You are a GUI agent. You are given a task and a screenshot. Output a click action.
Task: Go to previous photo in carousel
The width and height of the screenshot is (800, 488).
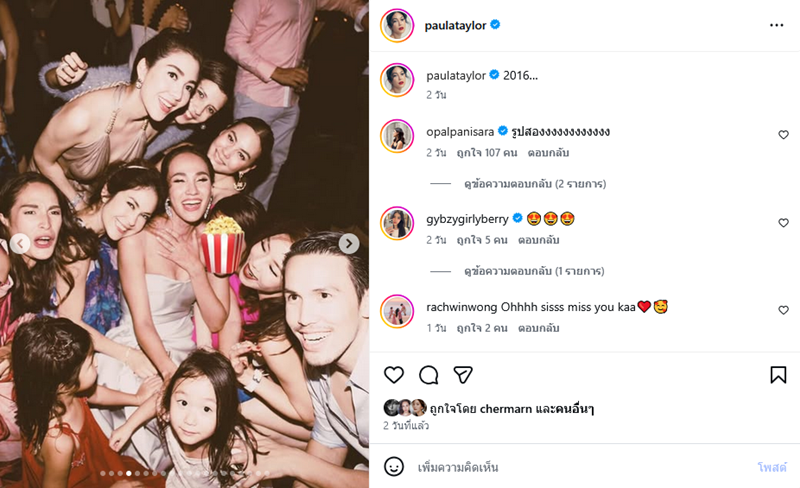(x=19, y=243)
